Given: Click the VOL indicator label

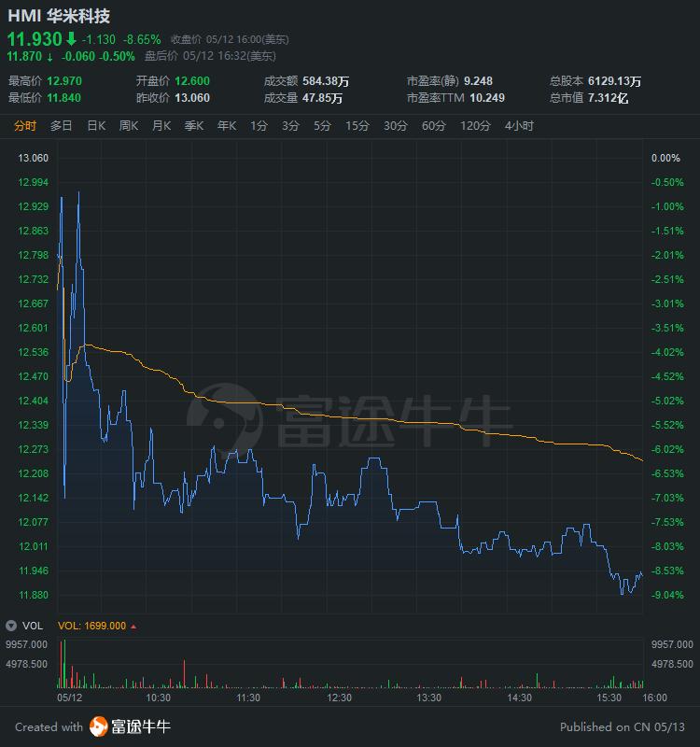Looking at the screenshot, I should click(x=33, y=626).
